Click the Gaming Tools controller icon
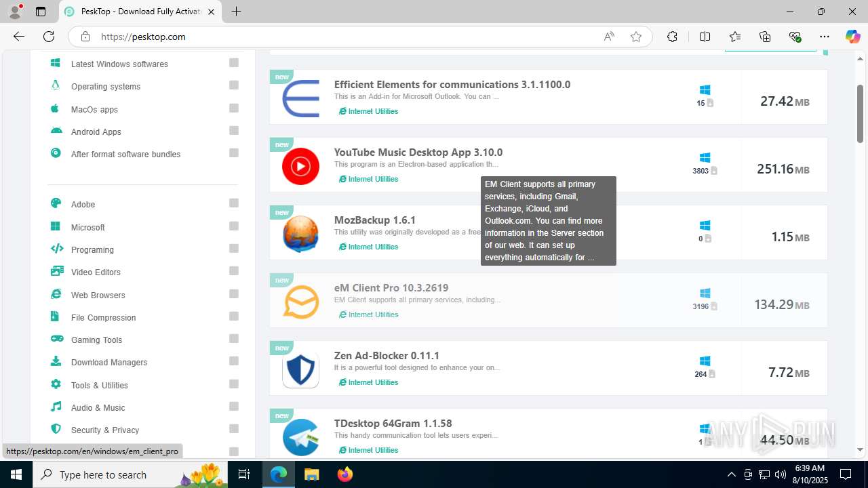 (x=57, y=339)
